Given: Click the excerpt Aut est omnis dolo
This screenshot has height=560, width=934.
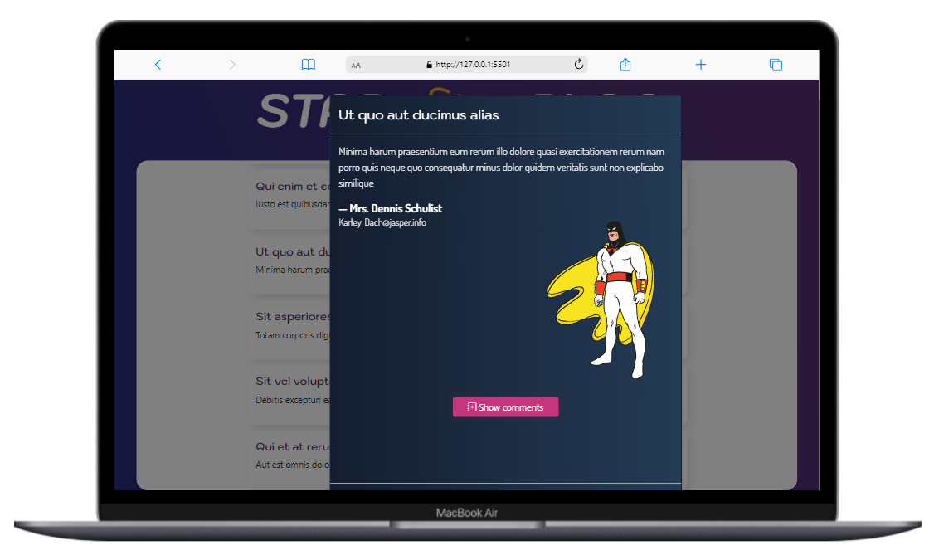Looking at the screenshot, I should (293, 465).
